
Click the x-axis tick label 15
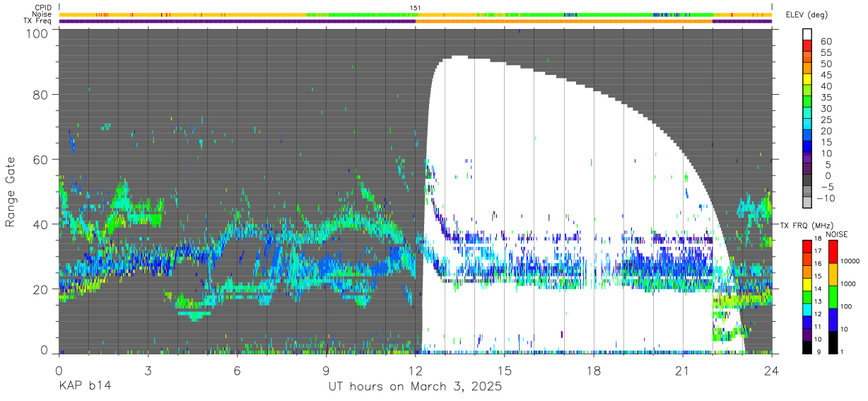click(x=504, y=371)
